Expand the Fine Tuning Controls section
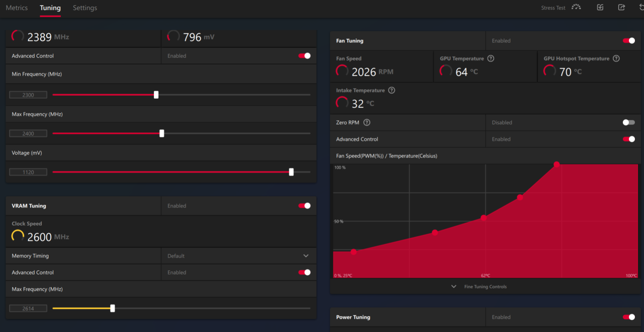The image size is (644, 332). 479,287
